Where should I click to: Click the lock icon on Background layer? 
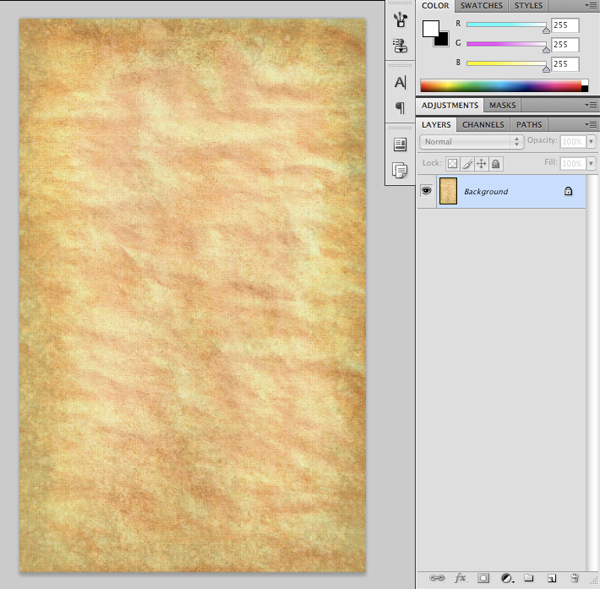[568, 191]
